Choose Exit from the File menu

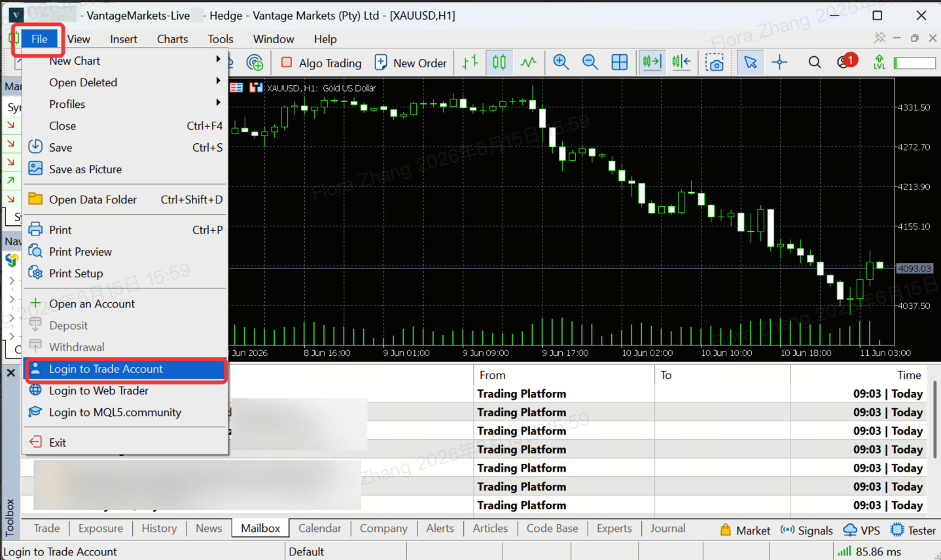tap(126, 442)
